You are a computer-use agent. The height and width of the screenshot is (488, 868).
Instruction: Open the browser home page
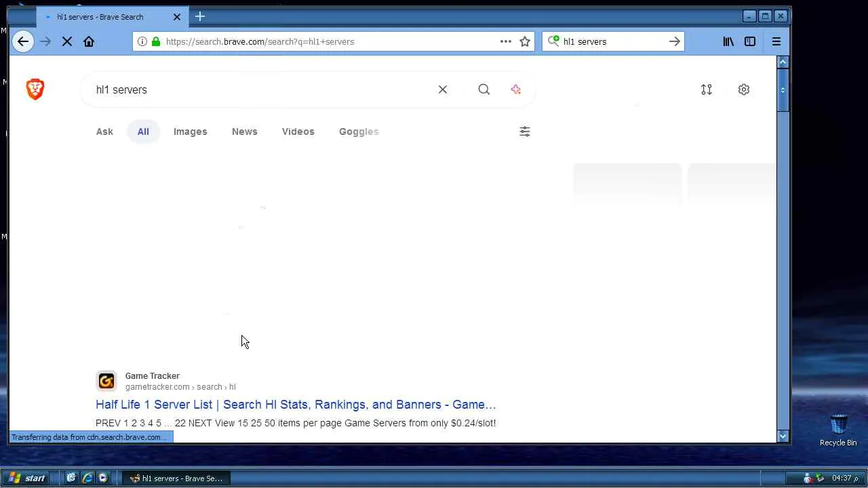89,41
